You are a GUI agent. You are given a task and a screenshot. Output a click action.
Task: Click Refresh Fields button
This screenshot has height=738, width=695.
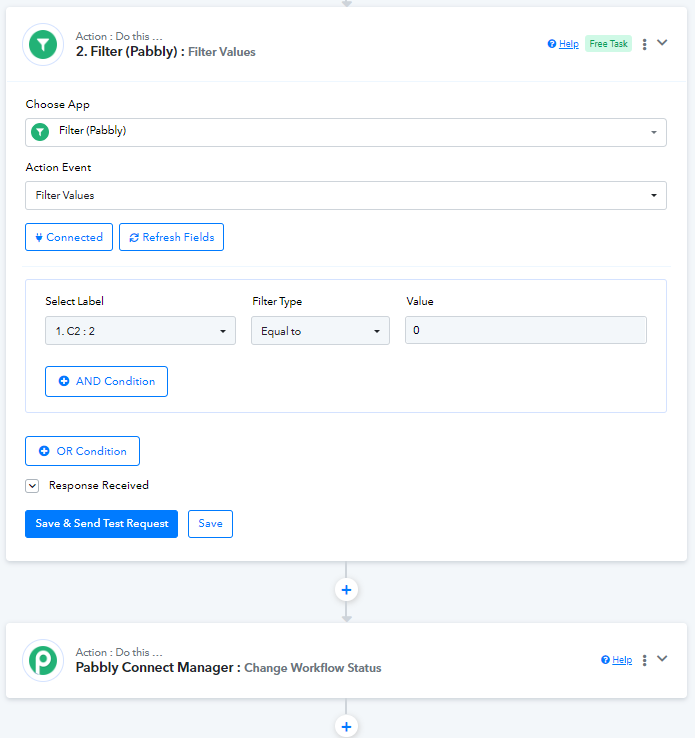tap(171, 237)
